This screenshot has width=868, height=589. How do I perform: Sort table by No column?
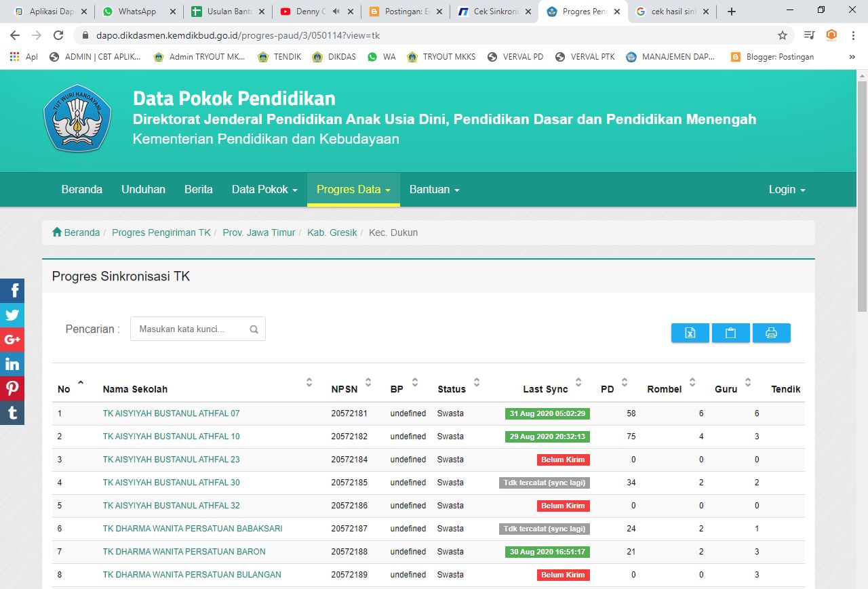click(x=71, y=388)
